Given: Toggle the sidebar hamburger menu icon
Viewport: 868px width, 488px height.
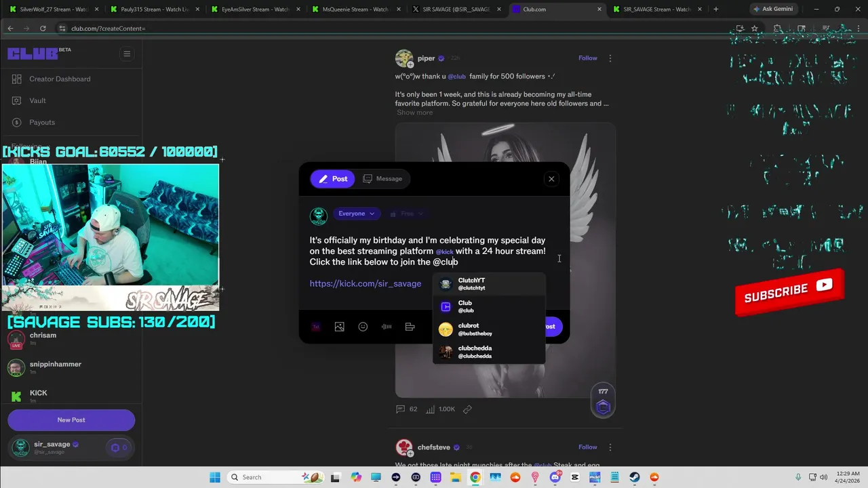Looking at the screenshot, I should tap(127, 54).
